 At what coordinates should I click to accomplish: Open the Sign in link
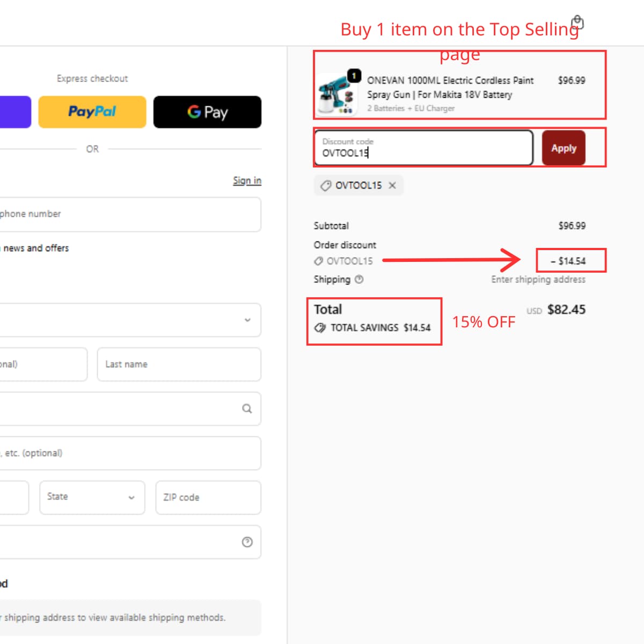coord(247,180)
